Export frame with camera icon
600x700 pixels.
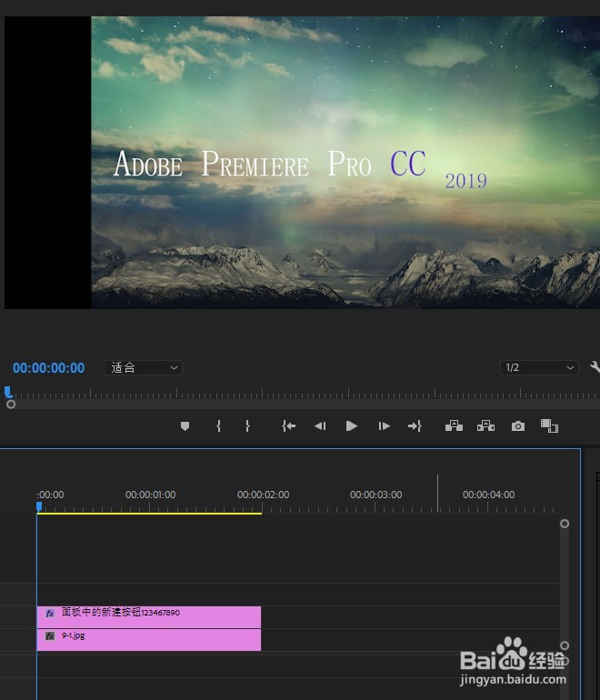[518, 426]
